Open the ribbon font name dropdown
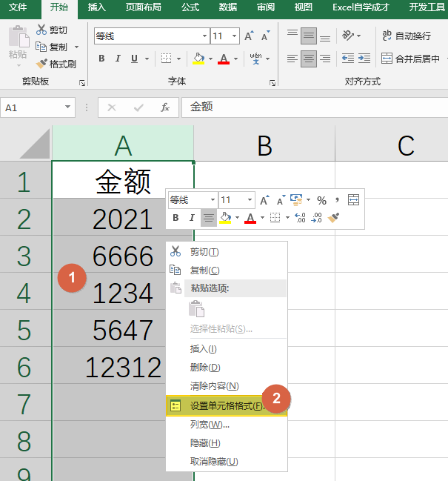The image size is (448, 481). (204, 36)
